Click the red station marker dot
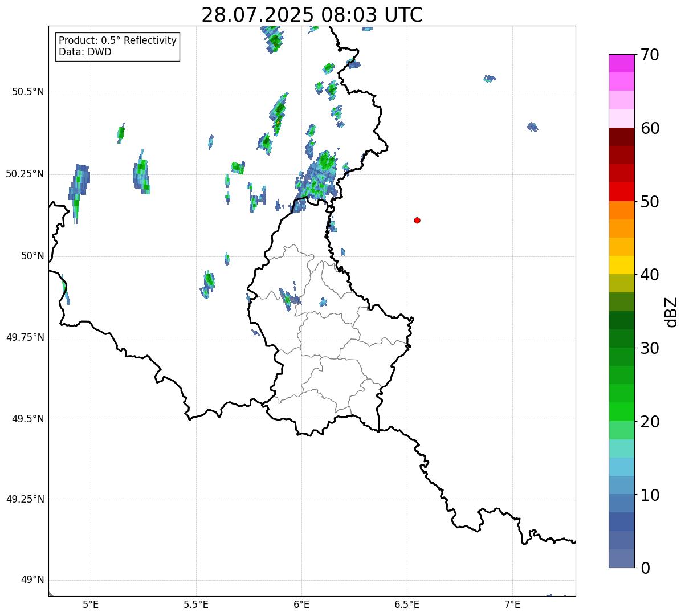The width and height of the screenshot is (685, 616). coord(417,220)
